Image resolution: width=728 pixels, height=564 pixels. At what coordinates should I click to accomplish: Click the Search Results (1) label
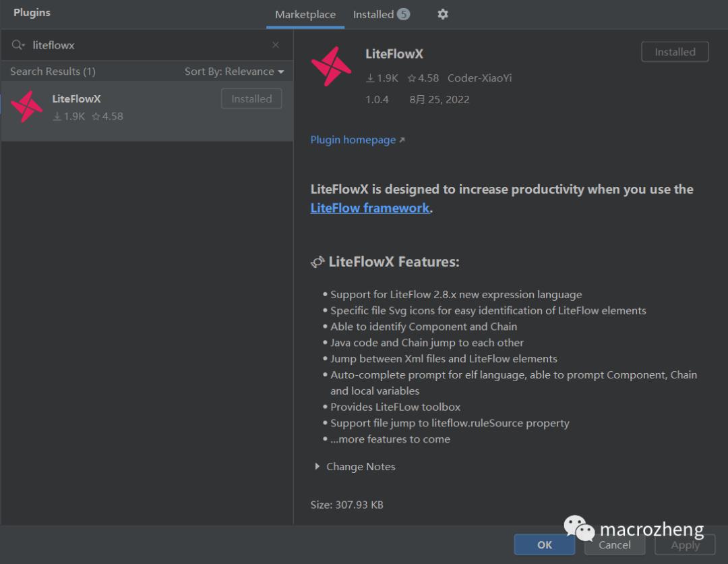pos(53,72)
